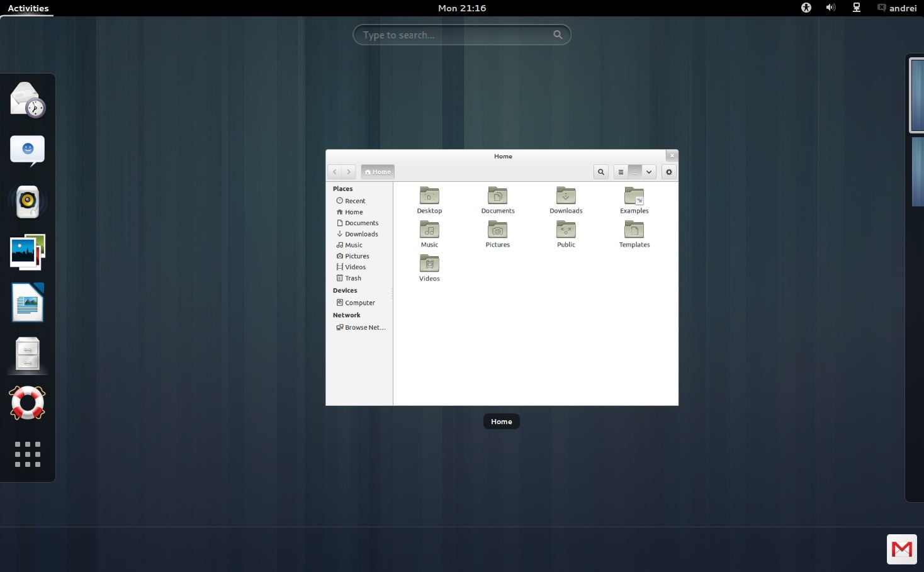The height and width of the screenshot is (572, 924).
Task: Click the sound volume indicator
Action: (x=830, y=8)
